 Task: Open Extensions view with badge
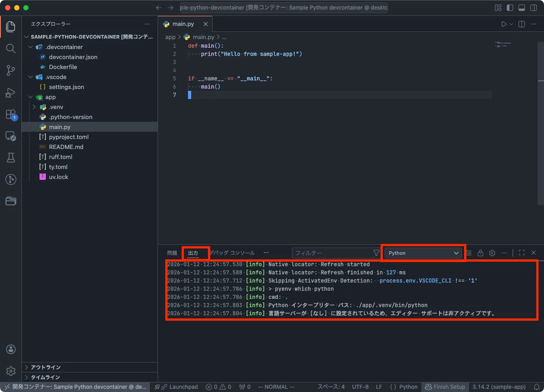(11, 114)
